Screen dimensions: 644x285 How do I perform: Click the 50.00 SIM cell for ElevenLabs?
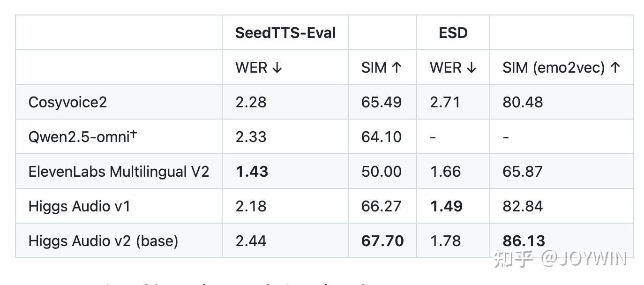(381, 172)
